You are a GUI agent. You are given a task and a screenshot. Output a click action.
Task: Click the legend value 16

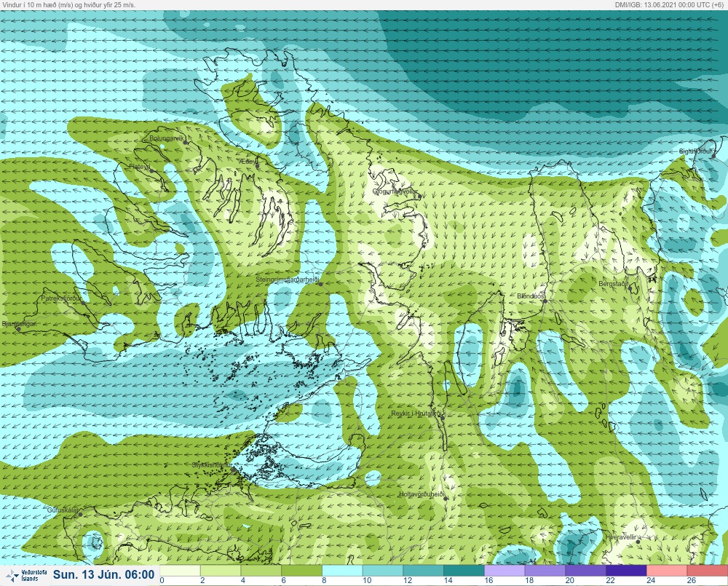pyautogui.click(x=488, y=580)
